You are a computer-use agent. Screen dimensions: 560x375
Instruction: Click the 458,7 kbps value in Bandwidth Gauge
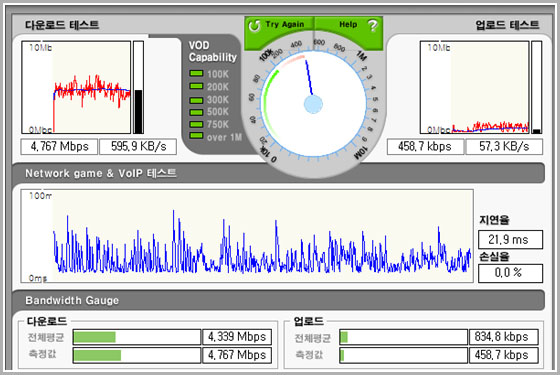[x=504, y=355]
